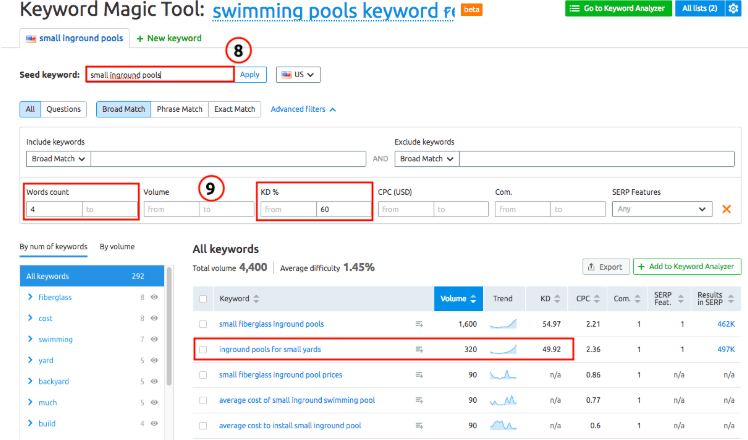748x440 pixels.
Task: Select the Broad Match tab
Action: pyautogui.click(x=124, y=109)
